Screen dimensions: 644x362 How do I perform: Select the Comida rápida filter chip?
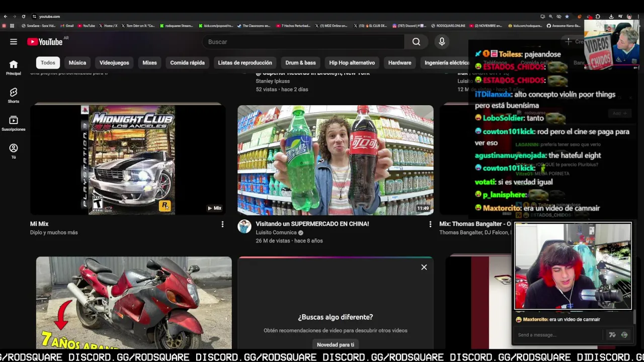(187, 63)
